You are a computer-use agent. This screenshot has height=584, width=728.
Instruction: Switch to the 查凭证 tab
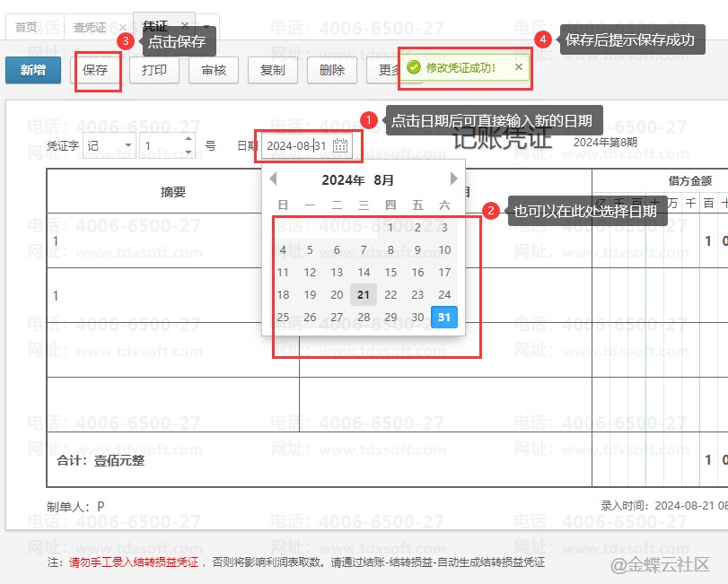[x=90, y=27]
